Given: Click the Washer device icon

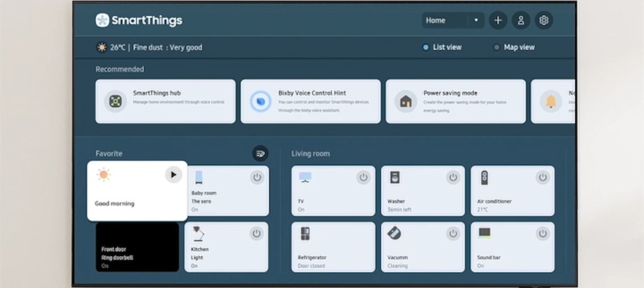Looking at the screenshot, I should 395,177.
